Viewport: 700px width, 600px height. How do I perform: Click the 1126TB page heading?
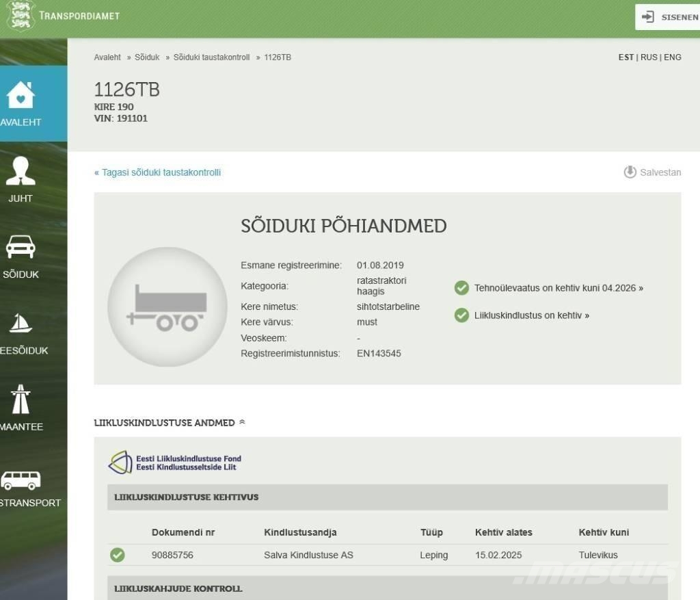coord(126,90)
